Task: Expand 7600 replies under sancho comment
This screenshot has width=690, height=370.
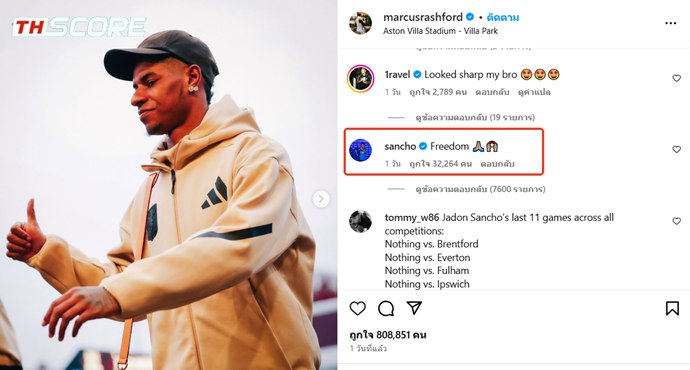Action: [x=480, y=189]
